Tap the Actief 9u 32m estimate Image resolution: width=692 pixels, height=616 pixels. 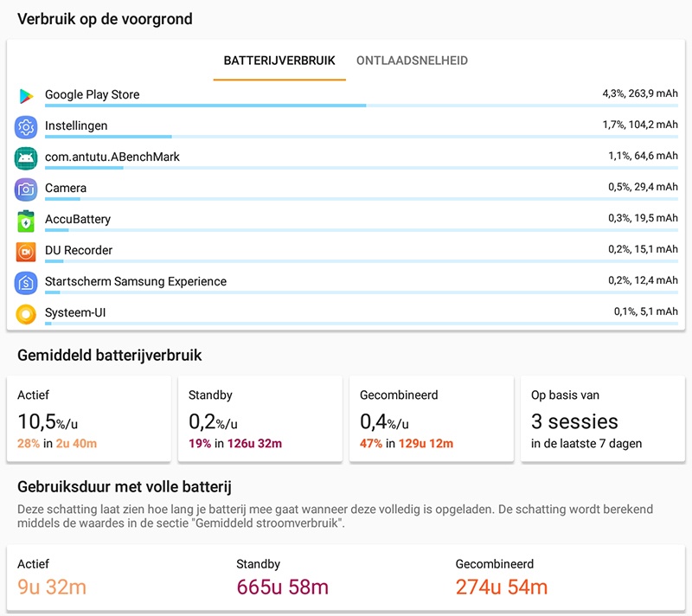point(52,587)
